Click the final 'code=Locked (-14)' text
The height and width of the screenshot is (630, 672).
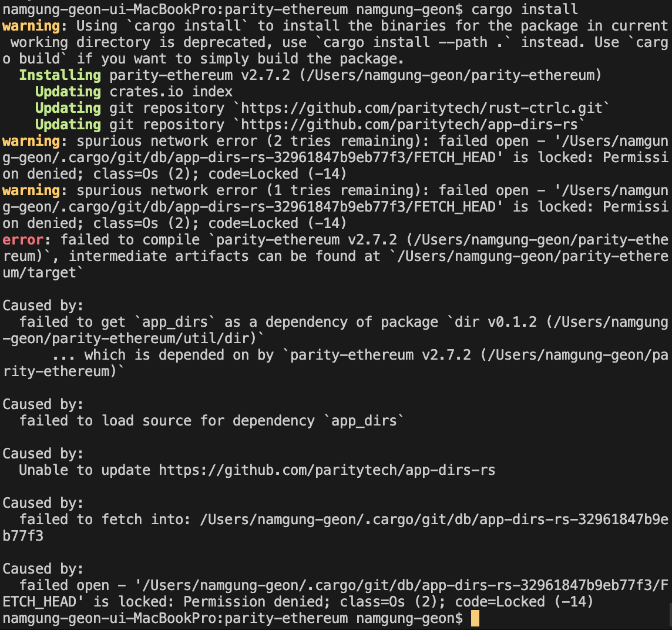pos(524,601)
